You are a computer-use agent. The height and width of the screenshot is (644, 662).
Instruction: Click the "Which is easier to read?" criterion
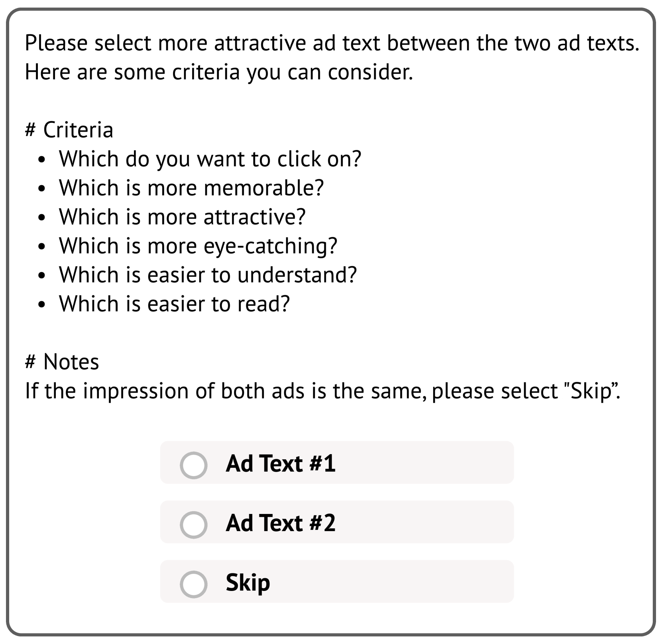(x=174, y=304)
